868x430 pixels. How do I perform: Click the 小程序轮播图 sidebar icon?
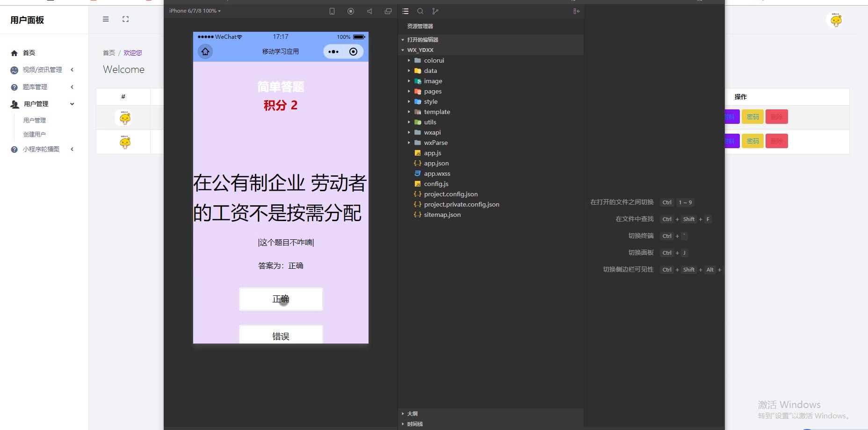[x=14, y=150]
